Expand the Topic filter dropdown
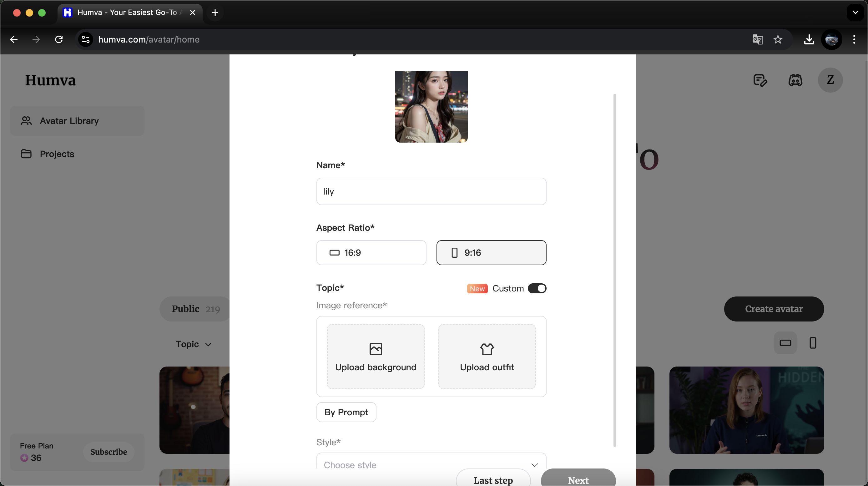The width and height of the screenshot is (868, 486). pos(194,344)
